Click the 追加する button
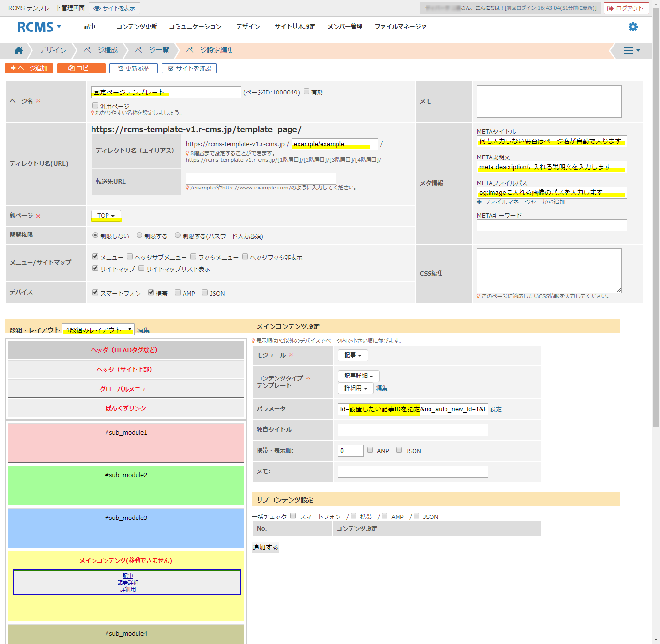 (x=265, y=547)
